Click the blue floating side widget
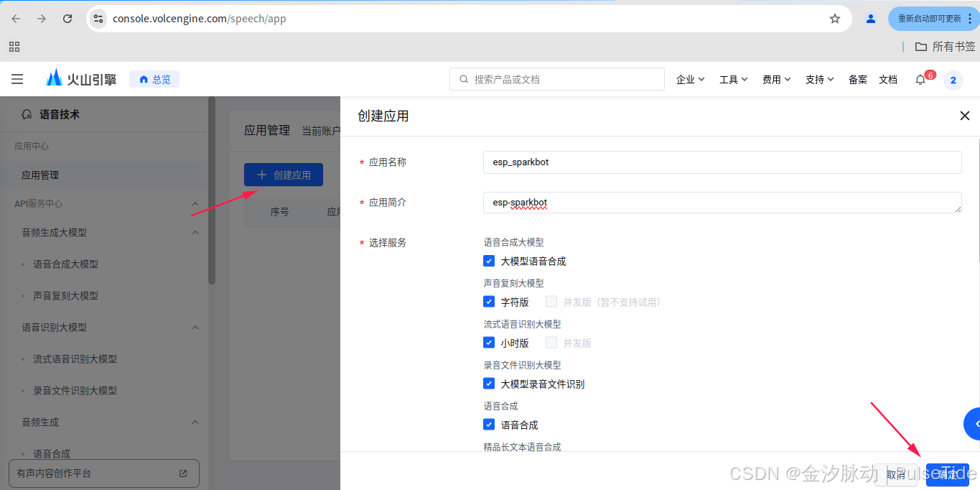The image size is (980, 490). point(972,424)
